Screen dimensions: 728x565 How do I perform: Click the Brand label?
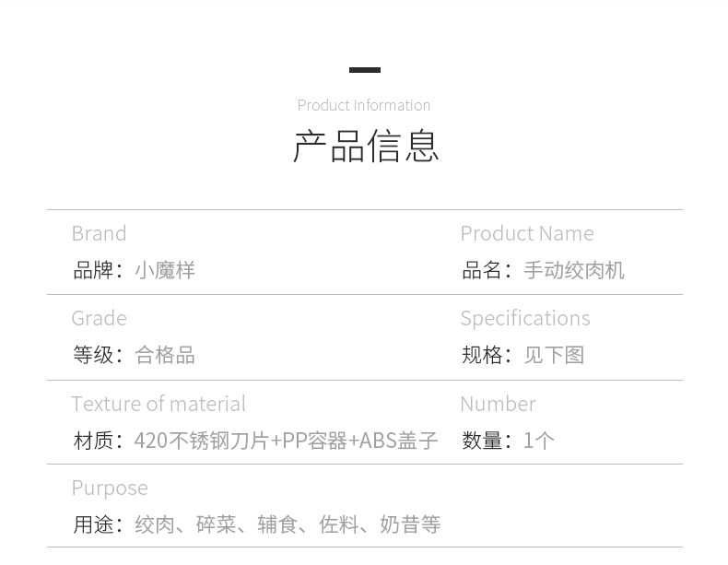click(x=99, y=233)
